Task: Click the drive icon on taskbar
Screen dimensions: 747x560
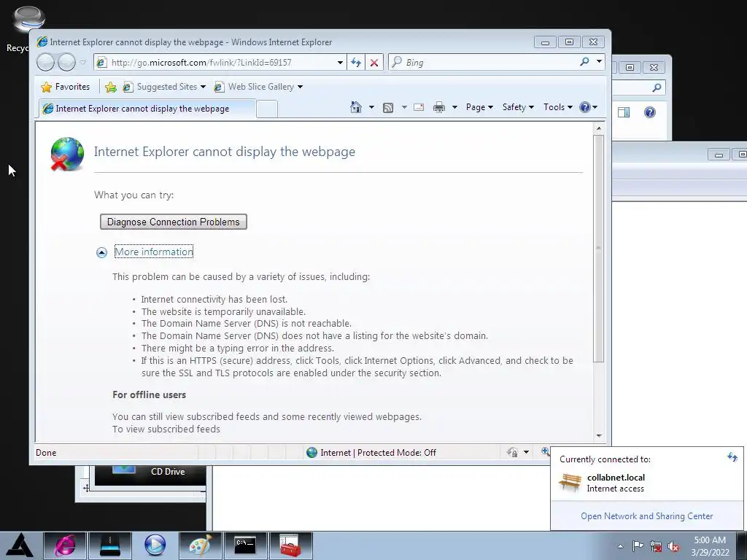Action: coord(109,545)
